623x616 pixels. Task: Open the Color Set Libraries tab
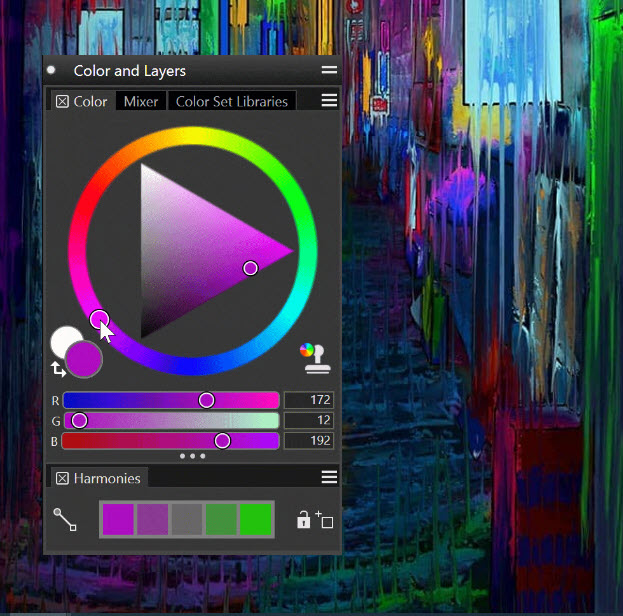tap(232, 102)
